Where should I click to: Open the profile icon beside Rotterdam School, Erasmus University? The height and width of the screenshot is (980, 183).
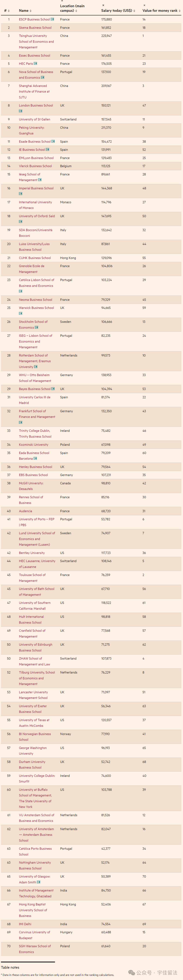[36, 367]
